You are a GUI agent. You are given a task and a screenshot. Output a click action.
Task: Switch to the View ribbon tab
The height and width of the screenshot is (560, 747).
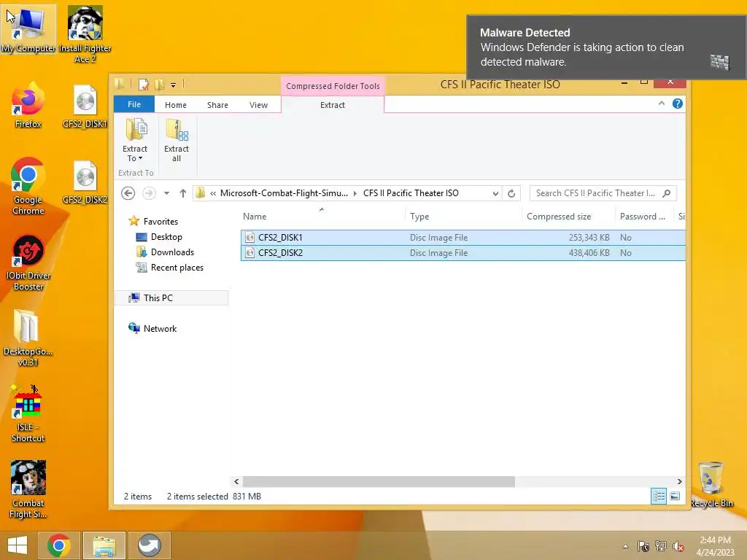(x=259, y=105)
